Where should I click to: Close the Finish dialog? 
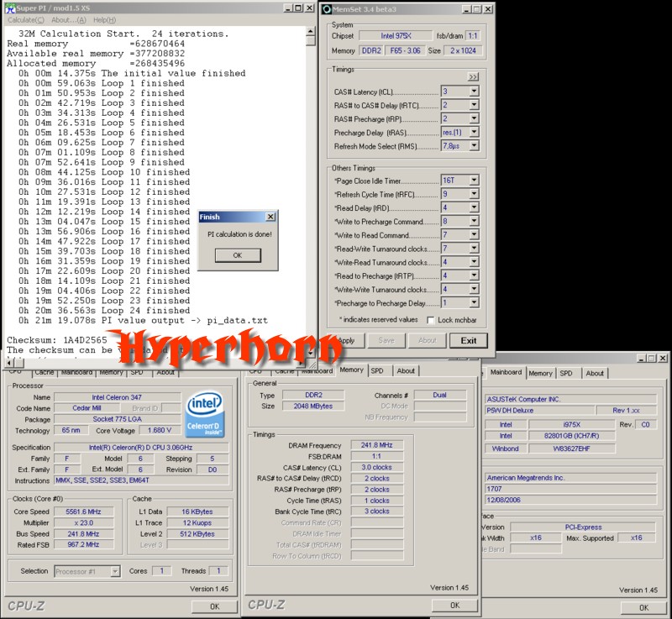click(270, 217)
